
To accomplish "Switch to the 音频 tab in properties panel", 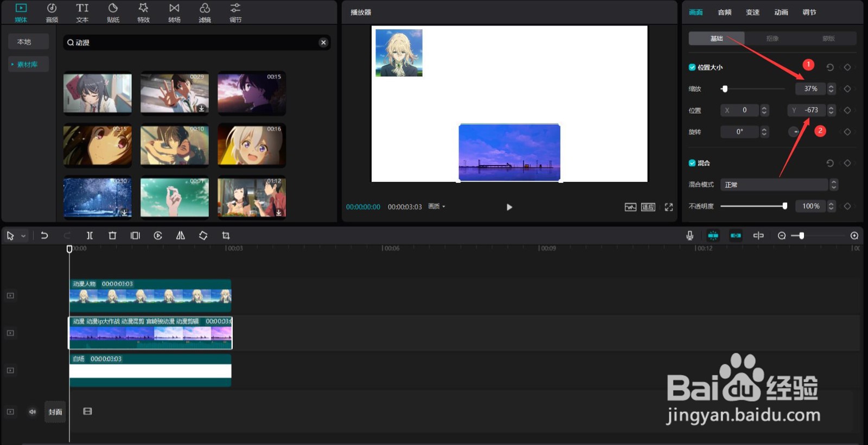I will pos(724,12).
